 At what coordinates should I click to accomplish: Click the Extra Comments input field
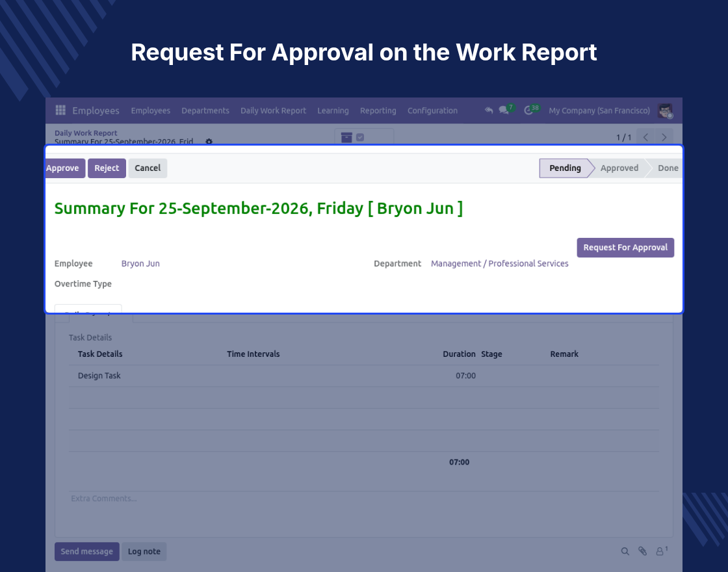tap(364, 498)
